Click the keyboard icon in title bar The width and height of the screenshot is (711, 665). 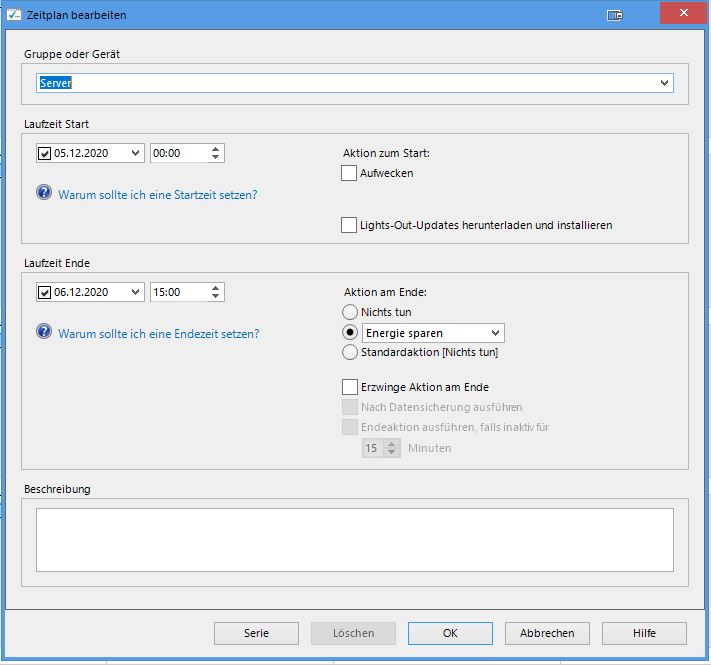point(615,15)
